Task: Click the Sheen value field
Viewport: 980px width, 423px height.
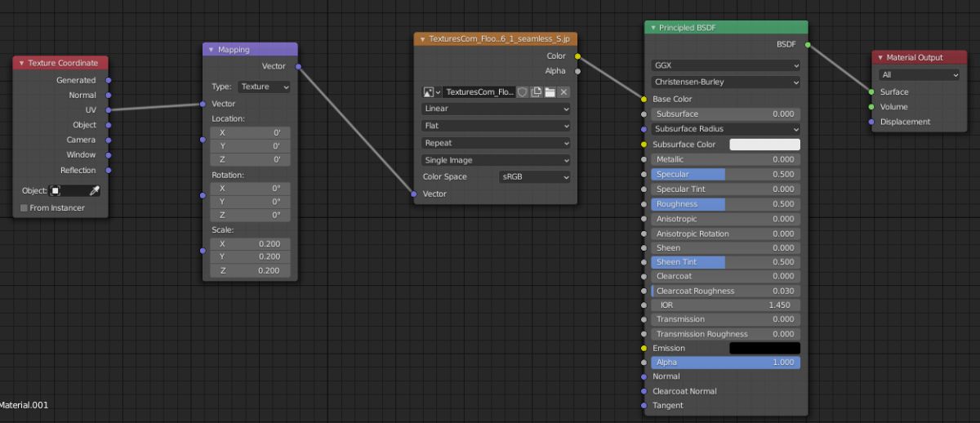Action: pos(726,247)
